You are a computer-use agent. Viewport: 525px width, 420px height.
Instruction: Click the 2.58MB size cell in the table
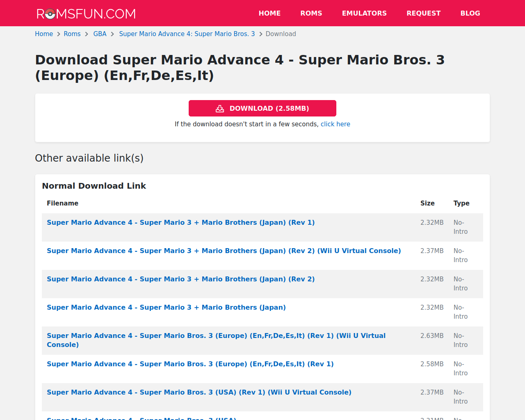click(x=432, y=364)
